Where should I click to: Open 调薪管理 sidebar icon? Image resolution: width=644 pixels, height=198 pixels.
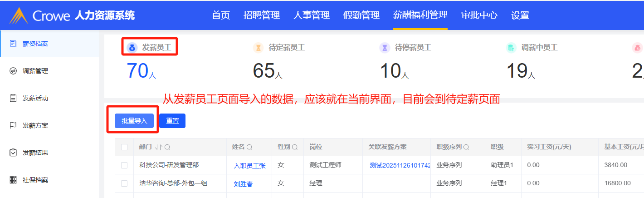click(13, 71)
